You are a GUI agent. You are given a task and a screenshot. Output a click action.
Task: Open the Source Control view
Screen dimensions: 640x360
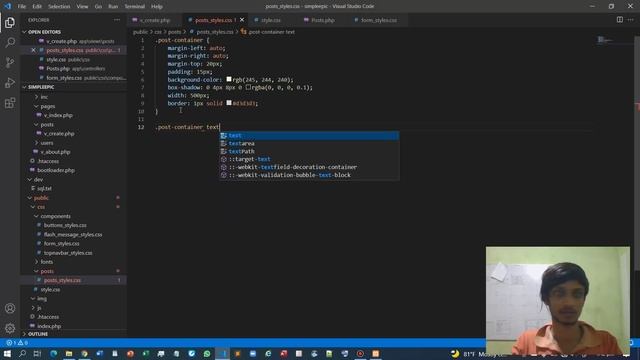10,62
